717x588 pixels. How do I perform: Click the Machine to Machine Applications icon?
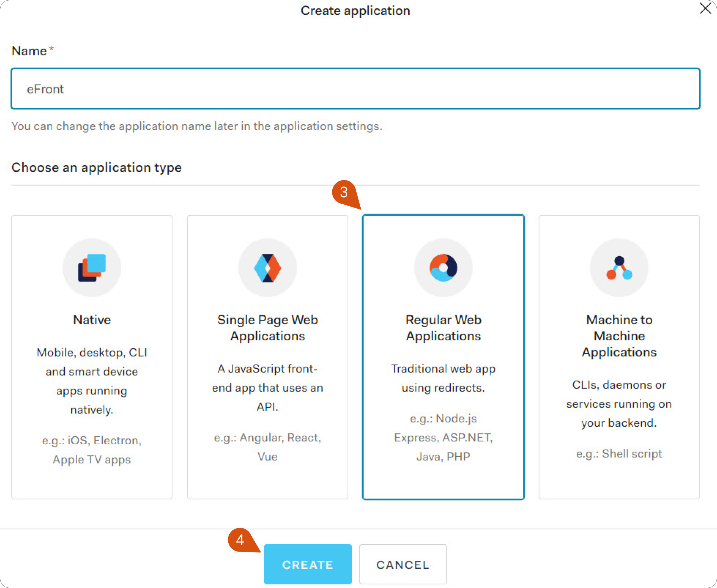coord(619,268)
